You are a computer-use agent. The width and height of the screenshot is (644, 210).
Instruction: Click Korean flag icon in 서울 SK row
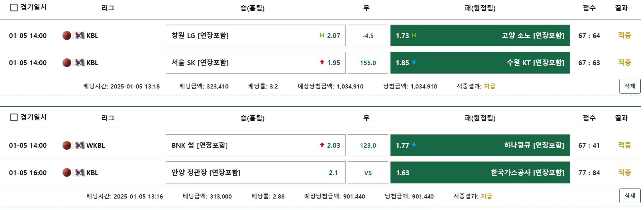(79, 63)
